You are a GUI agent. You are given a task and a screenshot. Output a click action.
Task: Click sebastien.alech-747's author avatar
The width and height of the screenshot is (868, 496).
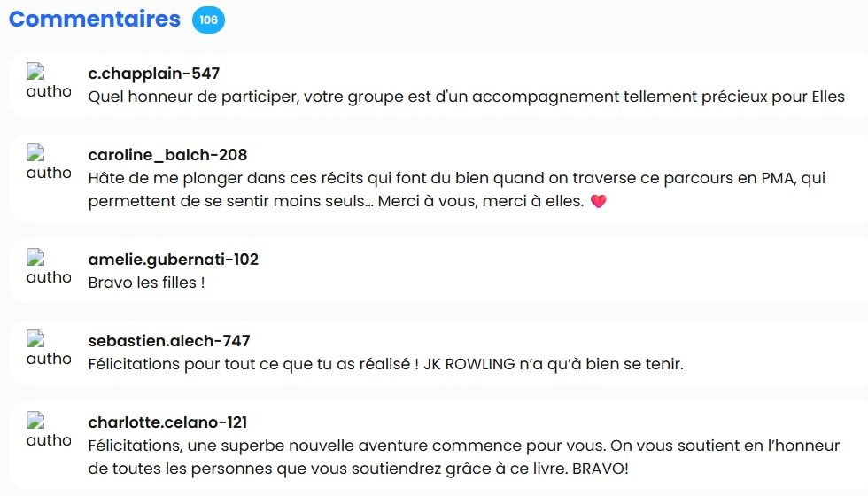49,348
